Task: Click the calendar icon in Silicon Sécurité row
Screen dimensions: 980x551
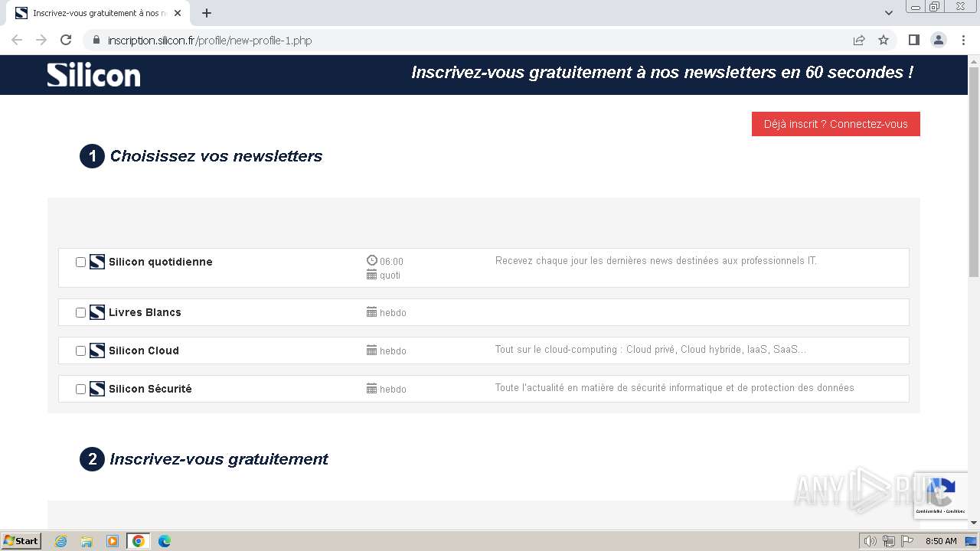Action: click(x=372, y=389)
